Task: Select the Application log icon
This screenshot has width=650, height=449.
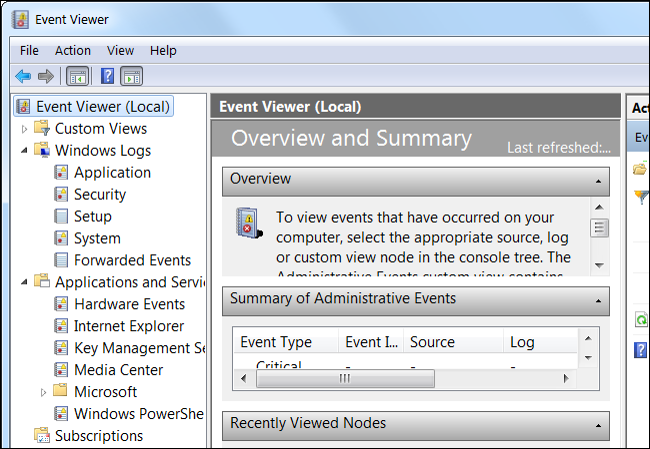Action: [62, 172]
